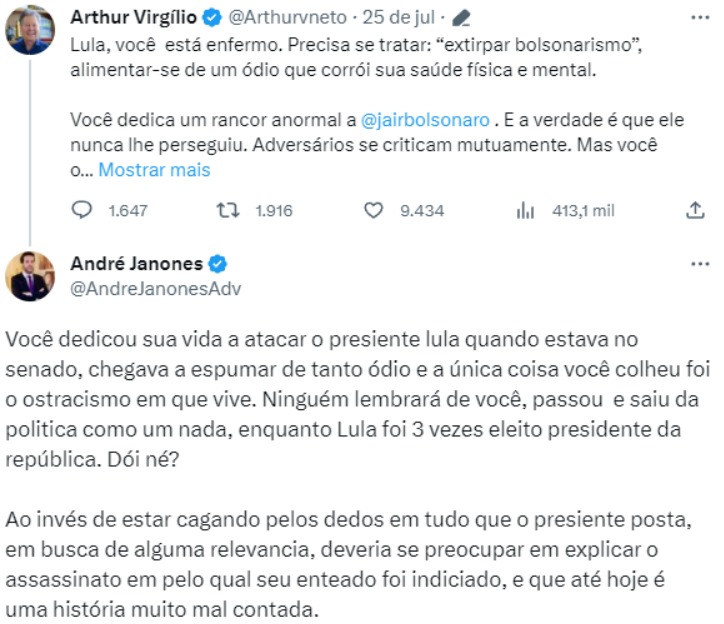Click the André Janones display name
Screen dimensions: 724x624
coord(137,264)
